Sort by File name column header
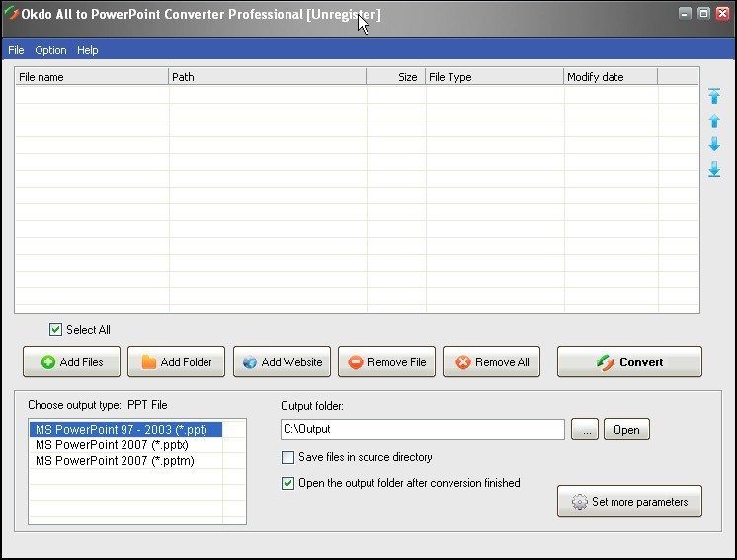Viewport: 737px width, 560px height. 92,77
